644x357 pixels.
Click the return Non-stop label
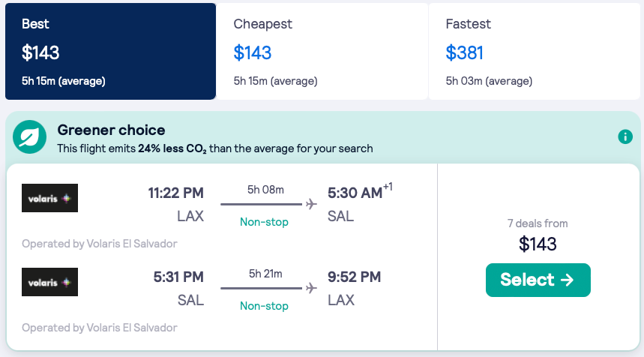(x=264, y=306)
